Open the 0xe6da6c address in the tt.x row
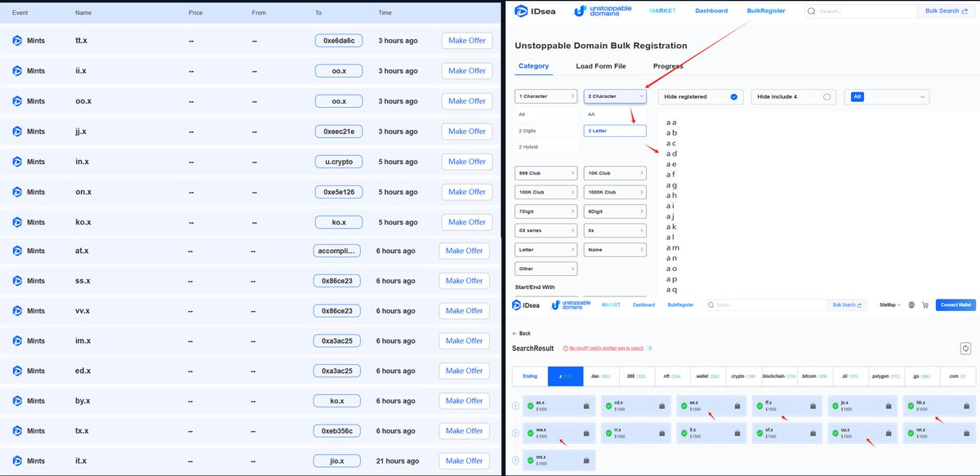 (x=339, y=41)
